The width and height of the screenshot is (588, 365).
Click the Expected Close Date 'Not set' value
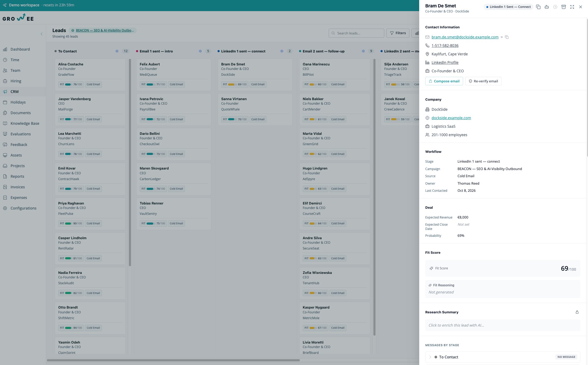(463, 224)
